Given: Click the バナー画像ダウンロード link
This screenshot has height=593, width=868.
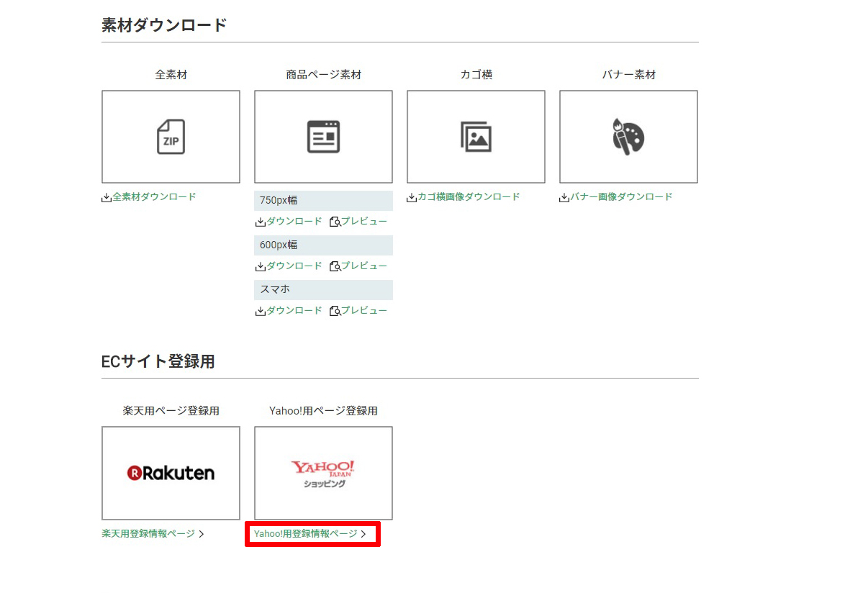Looking at the screenshot, I should (x=616, y=196).
